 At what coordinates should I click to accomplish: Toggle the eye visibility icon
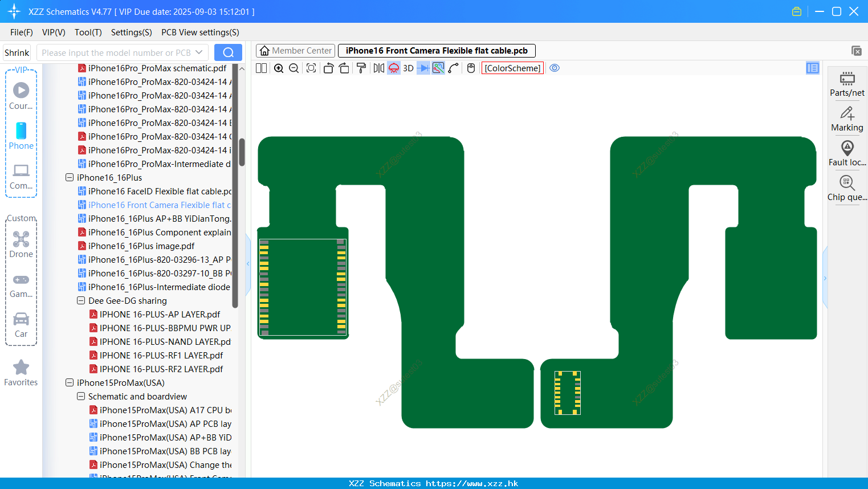(555, 68)
